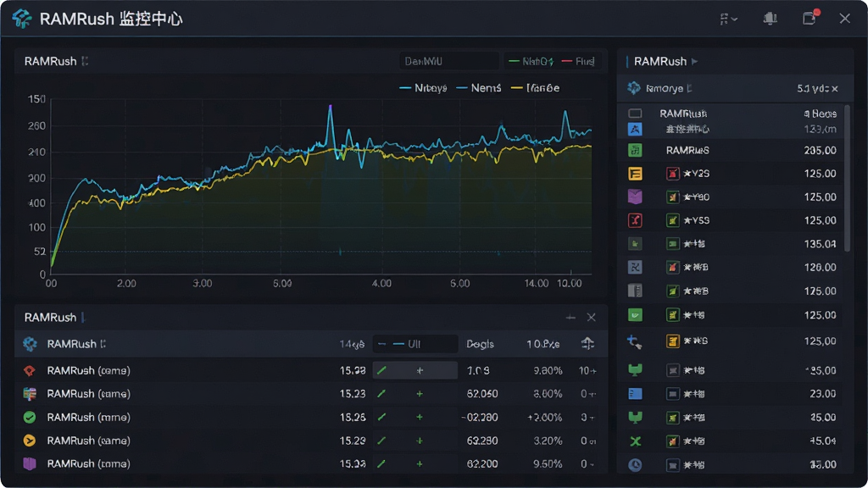Viewport: 868px width, 488px height.
Task: Click the red icon of the 9.80% row
Action: 30,371
